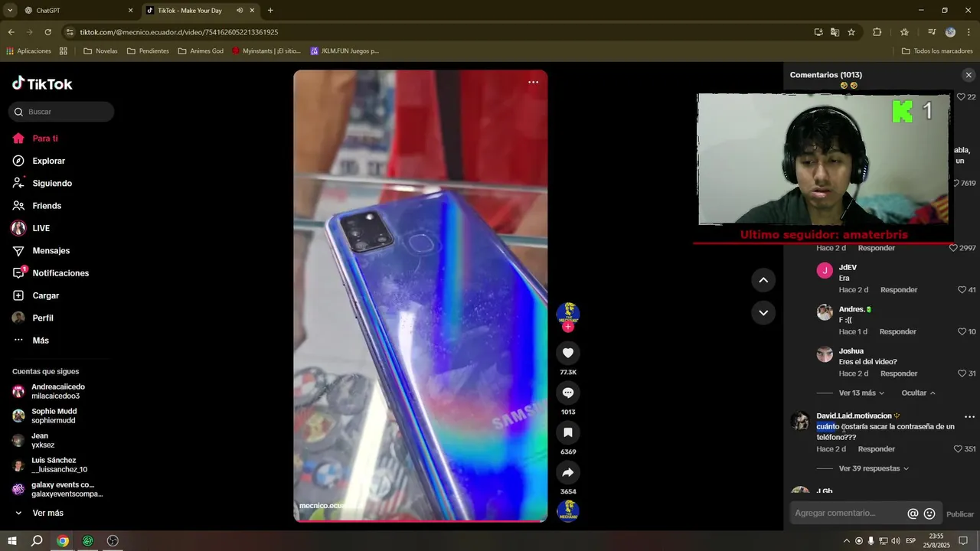Image resolution: width=980 pixels, height=551 pixels.
Task: Open the Chrome profile avatar
Action: [x=950, y=32]
